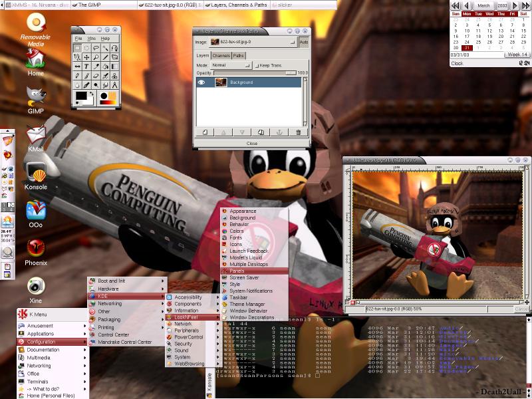Expand the Hardware submenu

point(126,289)
